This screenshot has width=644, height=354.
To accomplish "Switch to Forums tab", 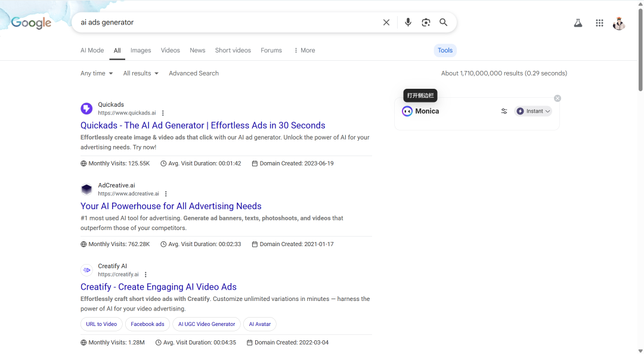I will 271,51.
